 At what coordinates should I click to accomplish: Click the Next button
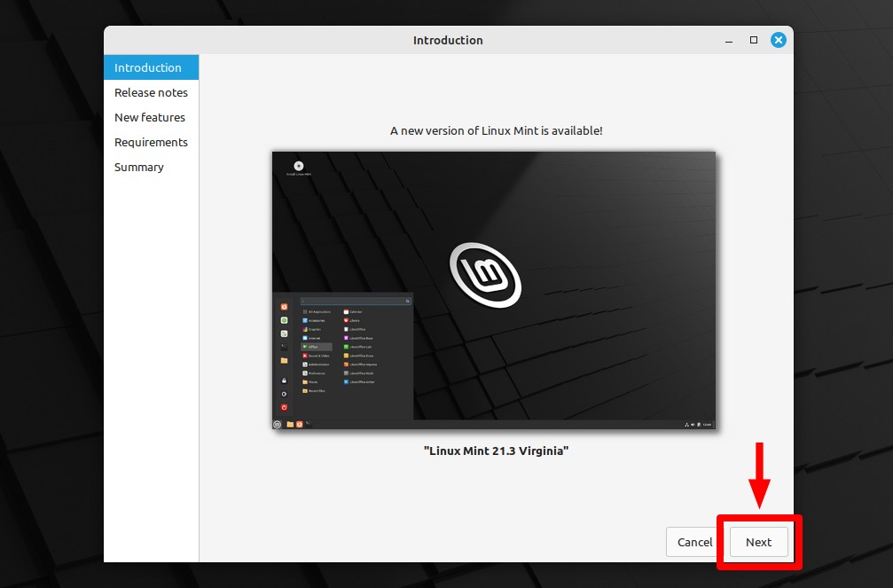click(758, 542)
